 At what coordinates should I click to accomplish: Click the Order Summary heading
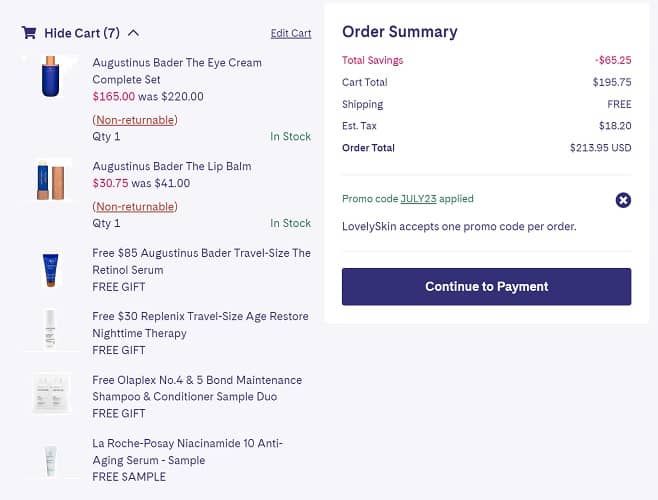coord(400,31)
